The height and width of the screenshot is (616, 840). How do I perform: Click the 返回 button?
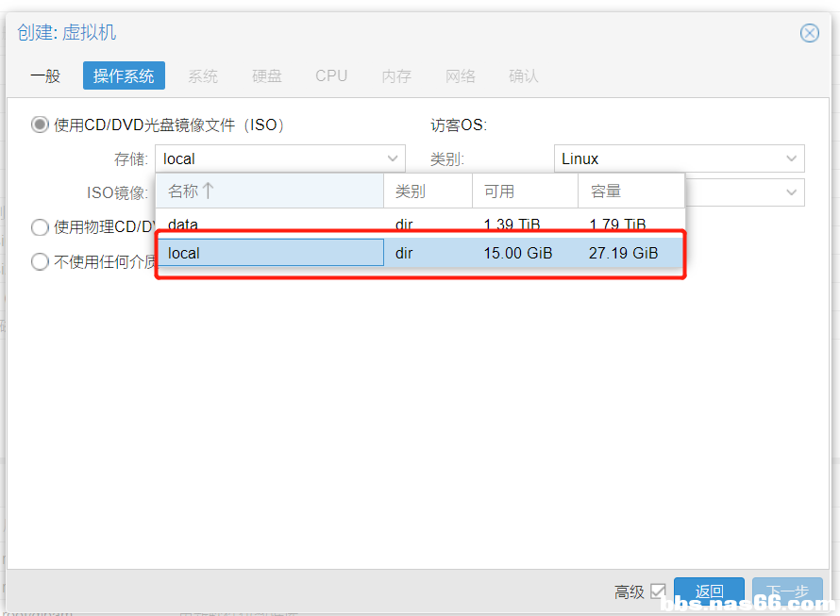point(709,591)
